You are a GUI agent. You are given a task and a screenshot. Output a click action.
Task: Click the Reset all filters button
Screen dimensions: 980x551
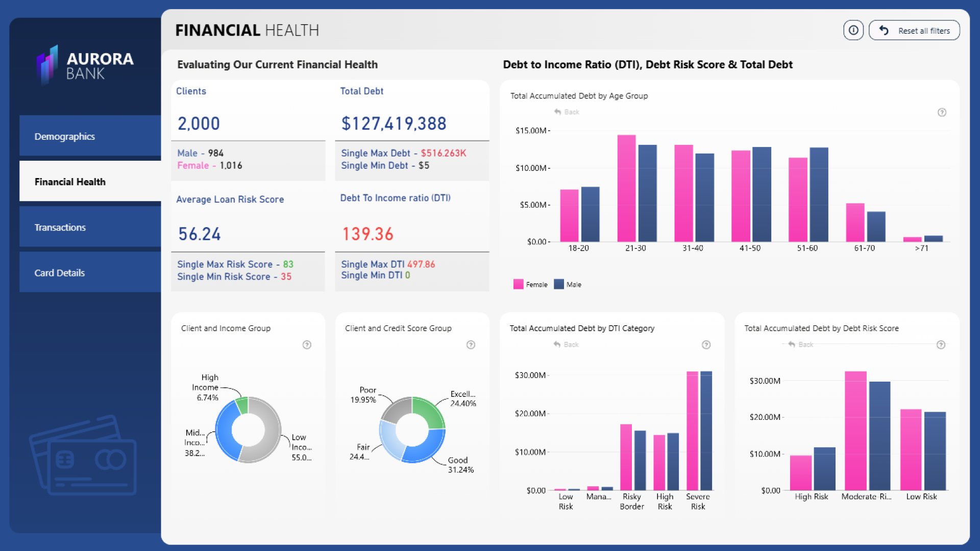point(914,31)
